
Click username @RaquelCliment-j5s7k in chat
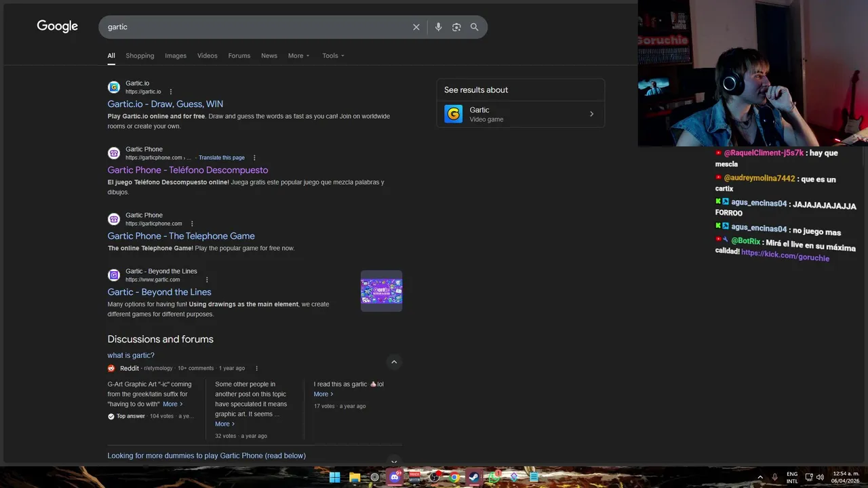tap(764, 153)
